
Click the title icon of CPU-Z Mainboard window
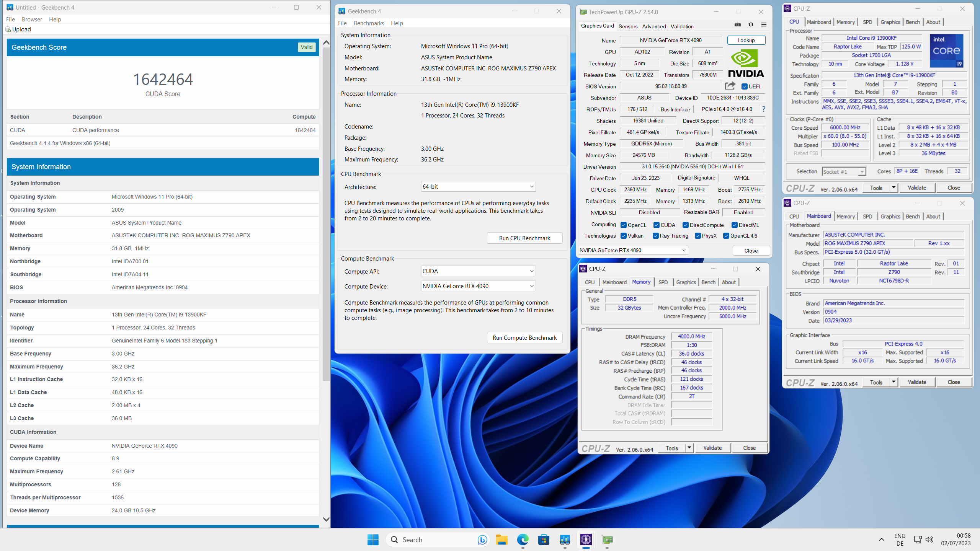point(787,203)
